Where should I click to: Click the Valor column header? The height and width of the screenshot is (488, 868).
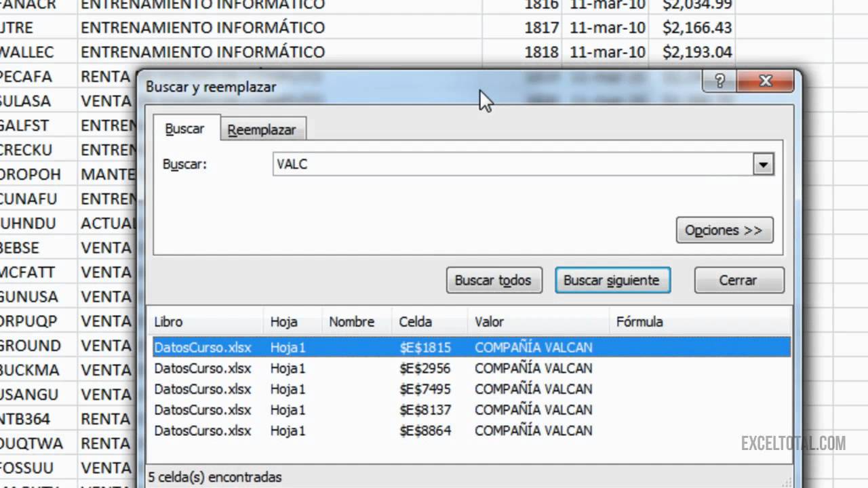click(x=538, y=322)
